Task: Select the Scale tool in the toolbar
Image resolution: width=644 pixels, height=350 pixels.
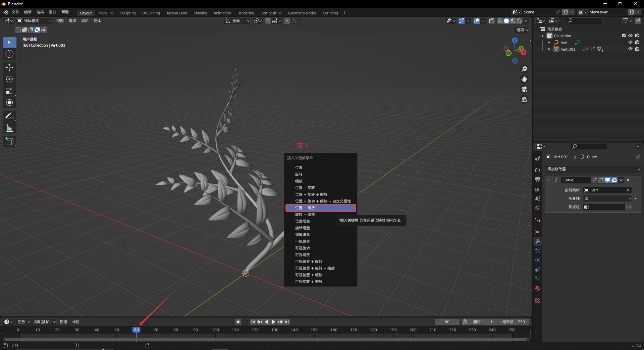Action: pyautogui.click(x=9, y=91)
